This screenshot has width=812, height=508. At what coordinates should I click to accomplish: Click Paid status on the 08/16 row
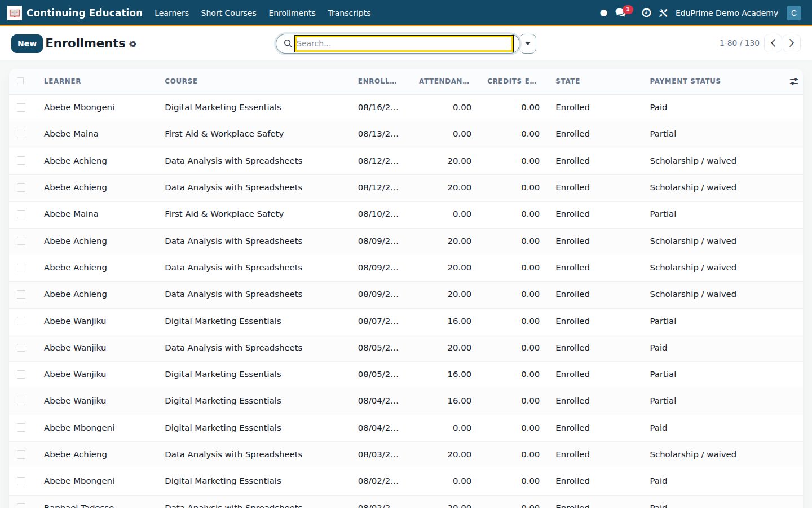coord(658,107)
